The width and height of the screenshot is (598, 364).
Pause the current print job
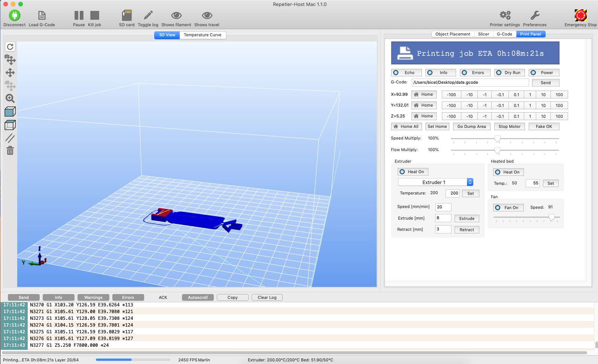[79, 15]
